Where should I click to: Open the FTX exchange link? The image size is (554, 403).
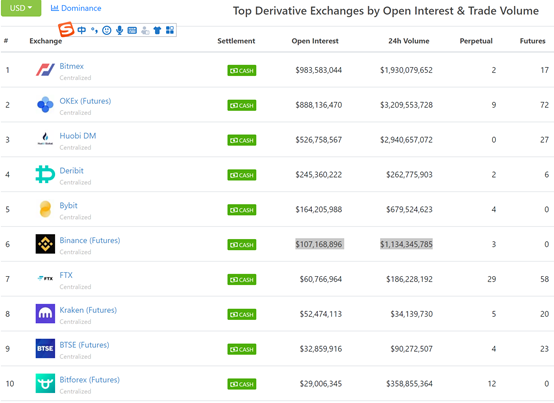pos(66,275)
